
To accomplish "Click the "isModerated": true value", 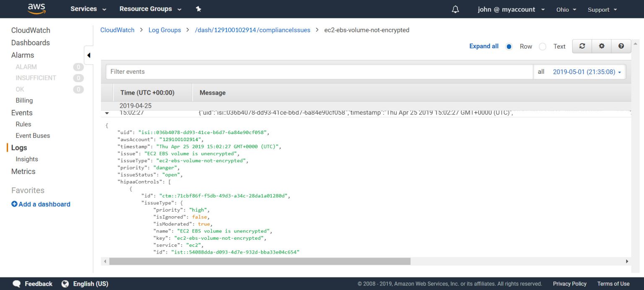I will 204,224.
